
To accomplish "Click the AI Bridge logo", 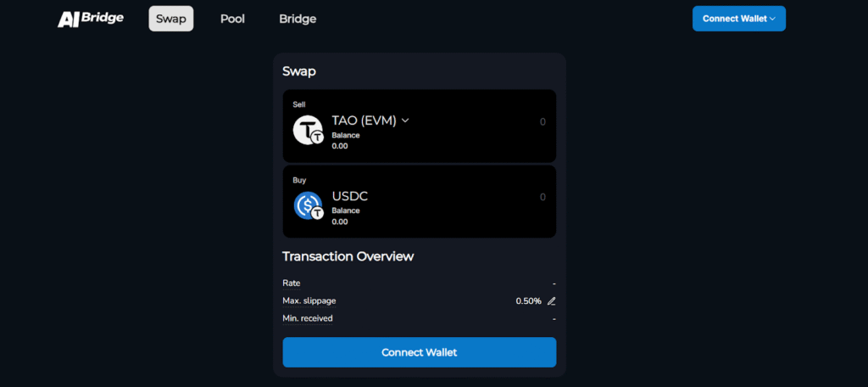I will coord(91,19).
